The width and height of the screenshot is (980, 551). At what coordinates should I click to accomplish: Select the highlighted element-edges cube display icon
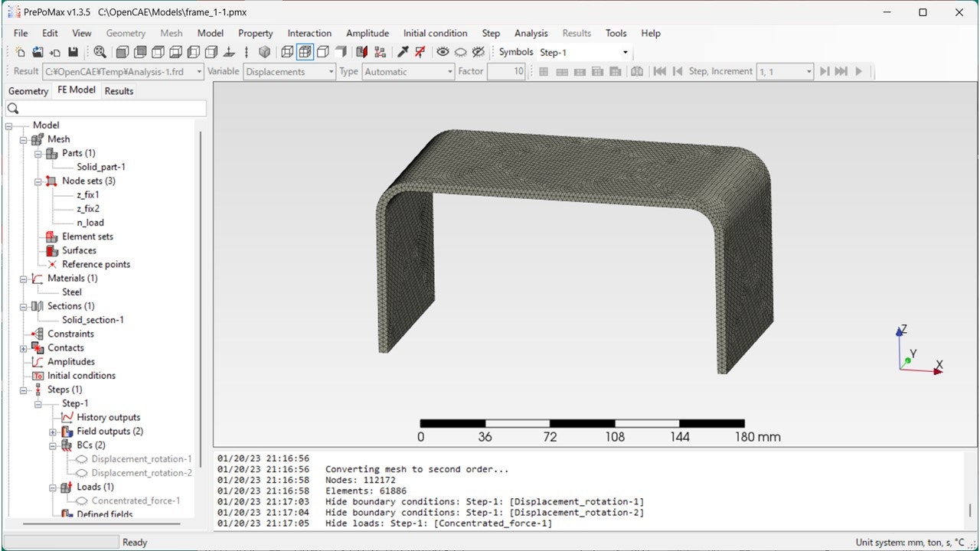click(305, 52)
